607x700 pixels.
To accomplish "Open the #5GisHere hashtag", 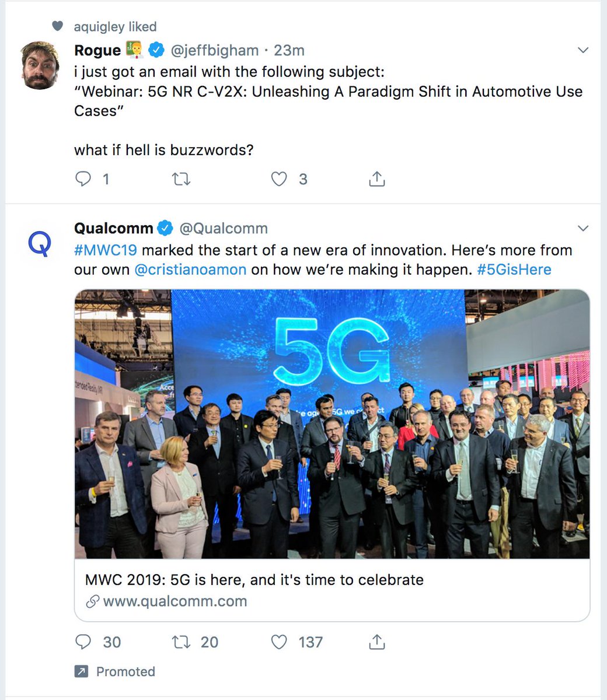I will point(514,269).
